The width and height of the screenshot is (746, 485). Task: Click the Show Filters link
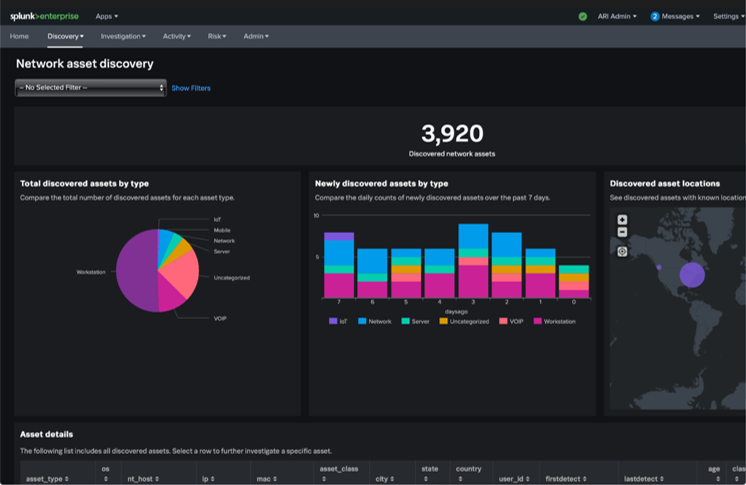191,88
